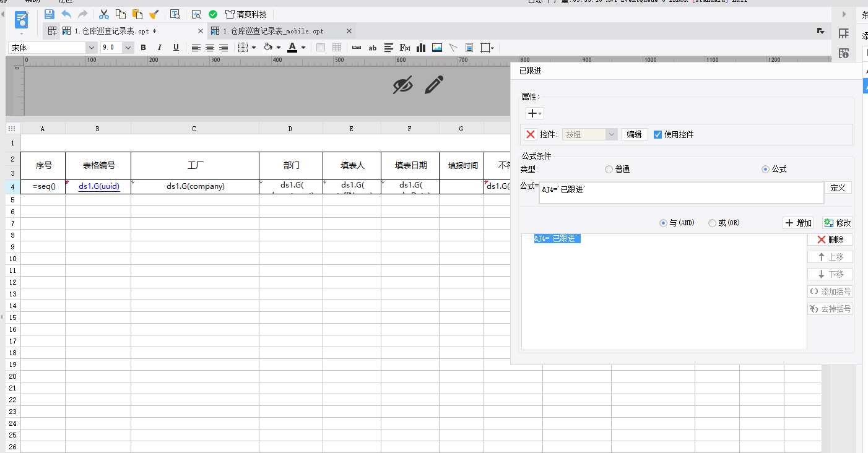Image resolution: width=868 pixels, height=453 pixels.
Task: Click the 清爽科技 theme button
Action: point(246,14)
